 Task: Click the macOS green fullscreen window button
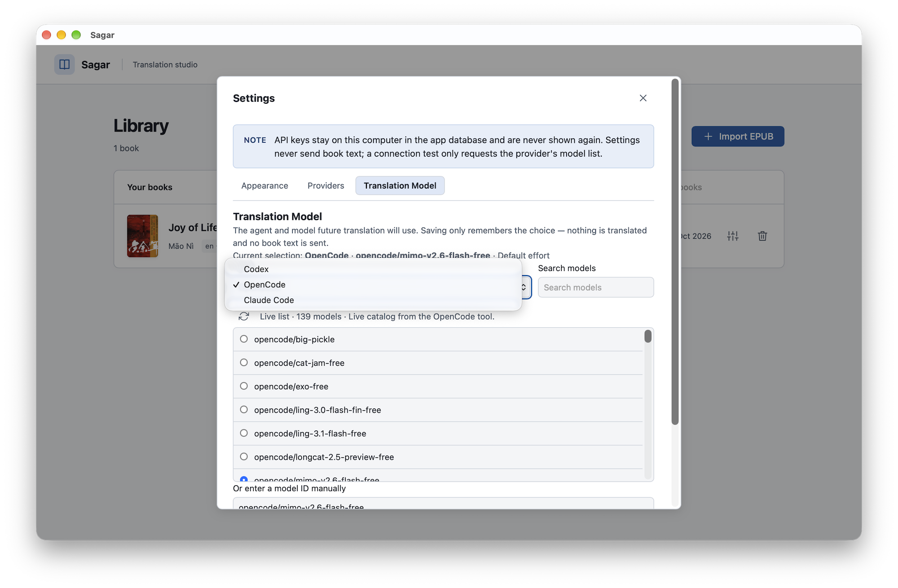pyautogui.click(x=76, y=35)
